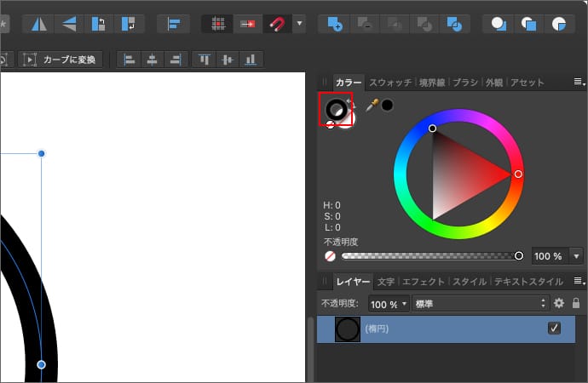Open the snapping options dropdown arrow
Image resolution: width=588 pixels, height=383 pixels.
tap(299, 24)
